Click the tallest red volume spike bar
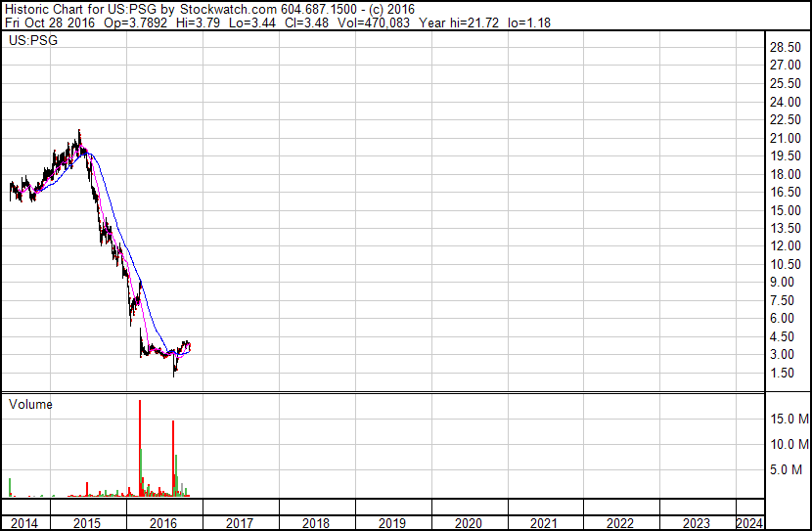 coord(140,448)
